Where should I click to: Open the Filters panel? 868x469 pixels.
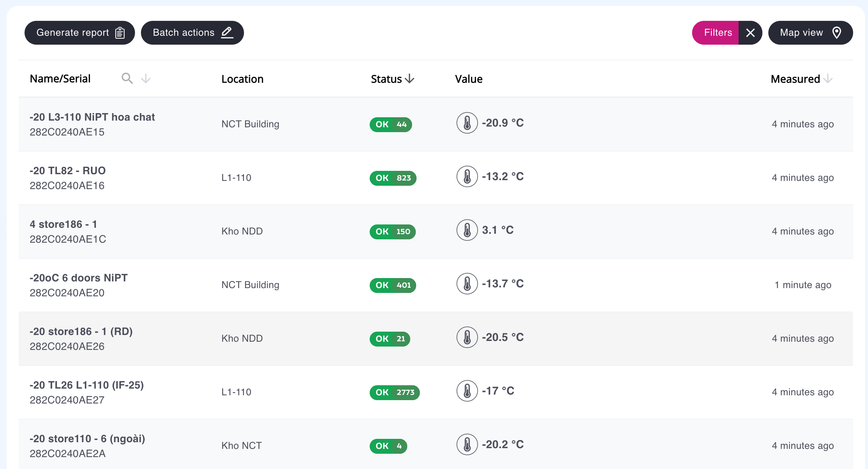715,33
